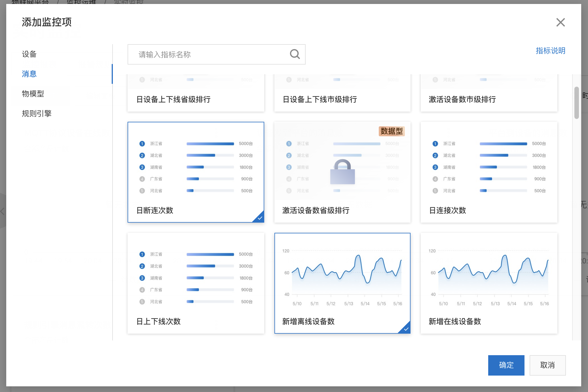The height and width of the screenshot is (392, 588).
Task: Select the 日上下线次数 card
Action: click(196, 283)
